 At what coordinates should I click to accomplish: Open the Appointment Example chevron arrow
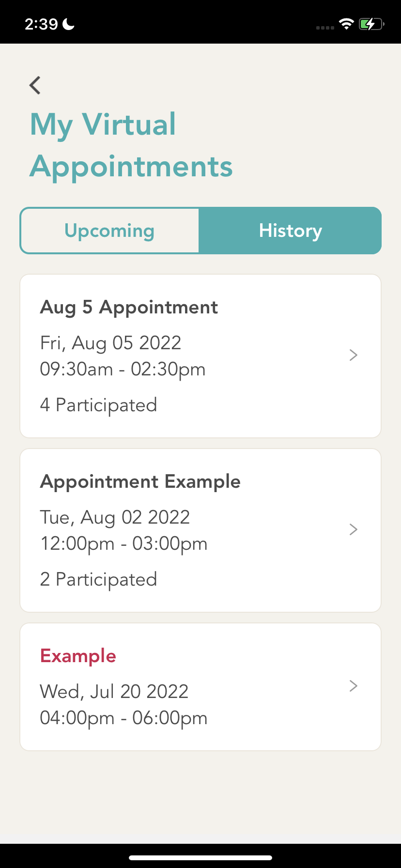[x=353, y=529]
